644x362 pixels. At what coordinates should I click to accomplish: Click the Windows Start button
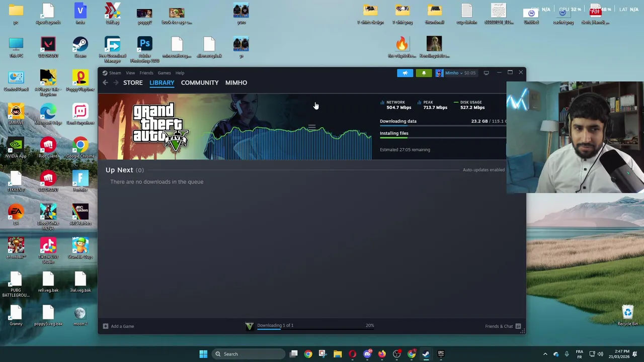click(x=203, y=354)
